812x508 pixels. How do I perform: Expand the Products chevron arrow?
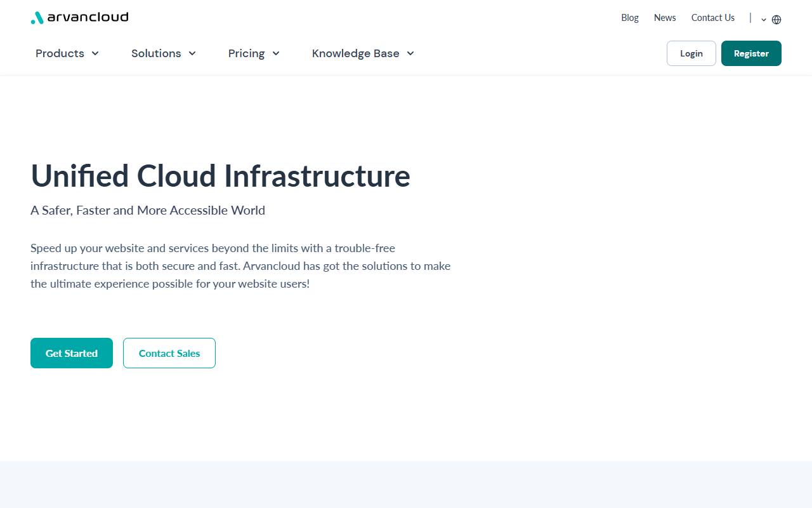(x=95, y=53)
